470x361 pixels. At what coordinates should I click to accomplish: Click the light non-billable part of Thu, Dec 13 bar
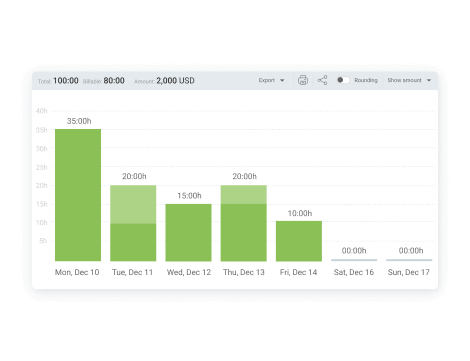244,195
